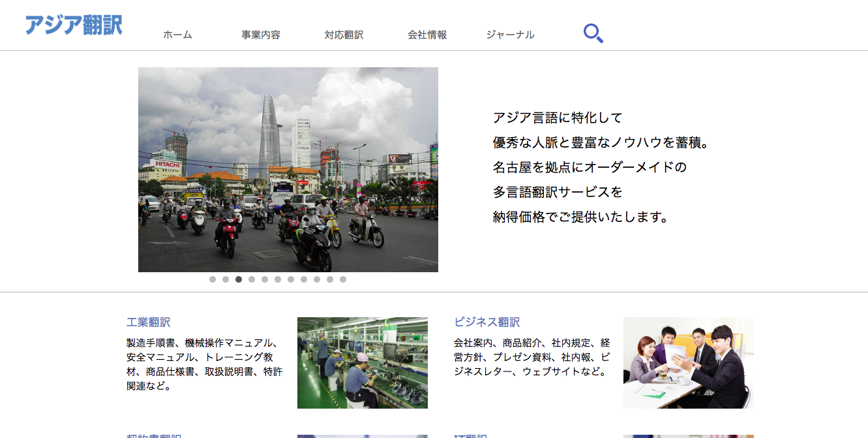Click the factory photo next to 工業翻訳
The image size is (868, 438).
click(363, 363)
